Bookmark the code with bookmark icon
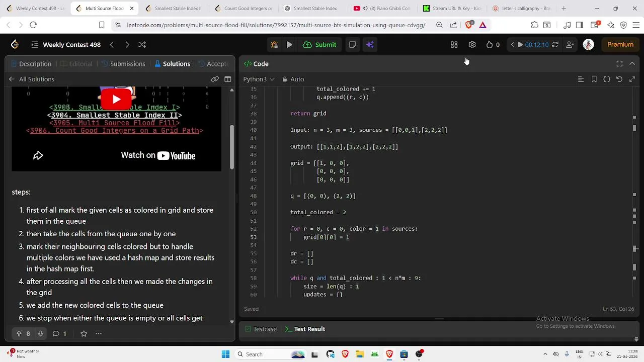Image resolution: width=644 pixels, height=362 pixels. tap(594, 79)
